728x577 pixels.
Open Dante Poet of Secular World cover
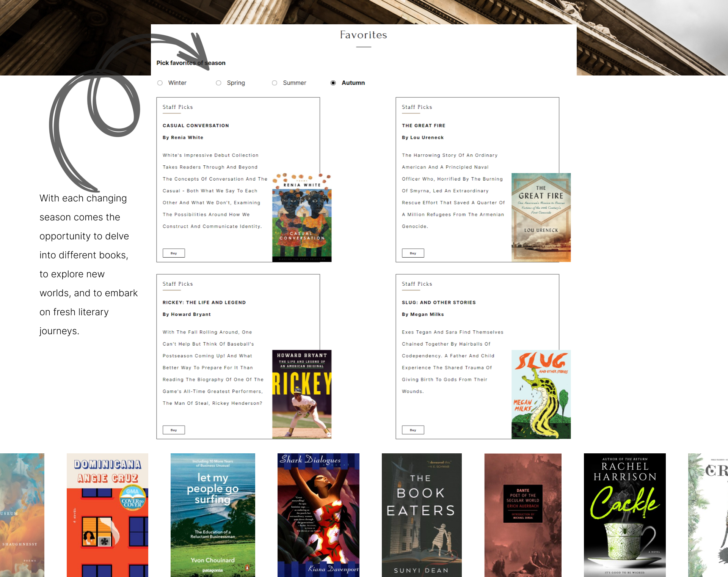523,515
